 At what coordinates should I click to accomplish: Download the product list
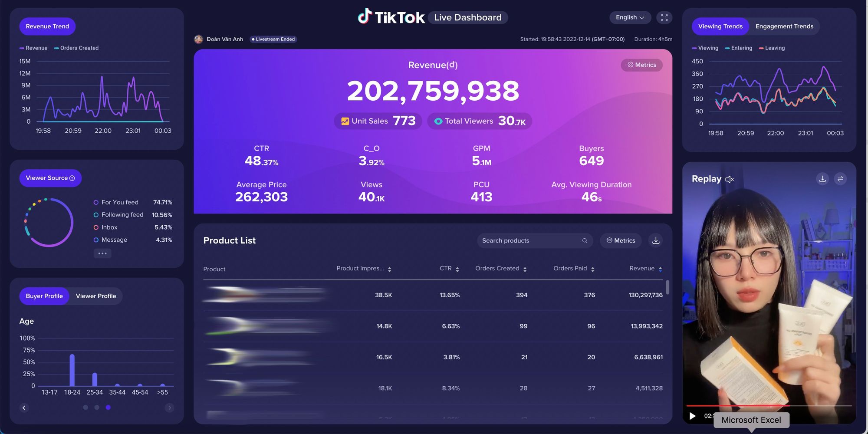point(656,240)
